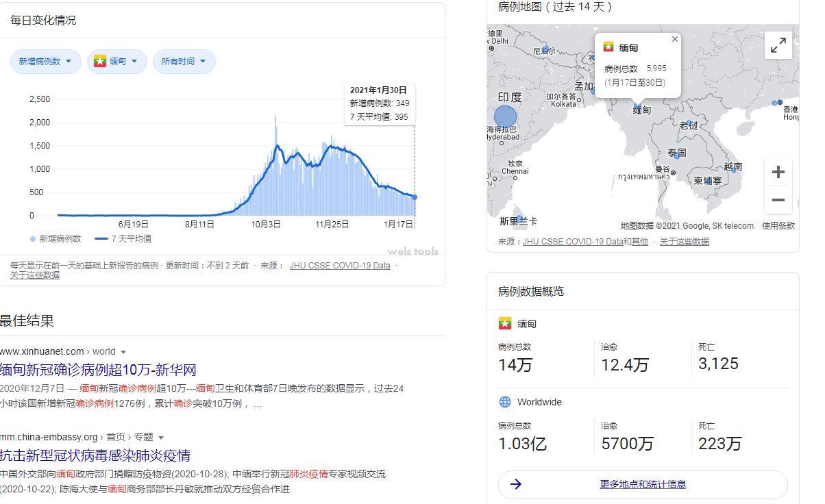Close the 缅甸 map info popup
825x504 pixels.
click(x=675, y=39)
